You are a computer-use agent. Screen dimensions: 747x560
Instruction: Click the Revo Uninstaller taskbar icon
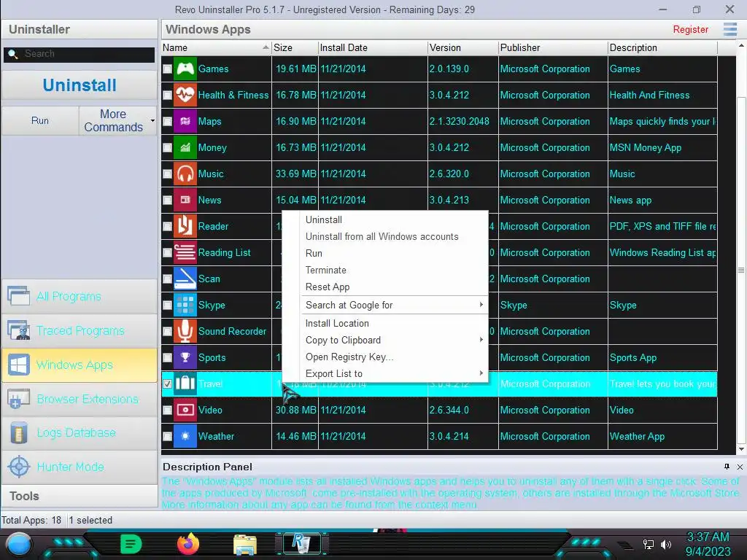301,543
